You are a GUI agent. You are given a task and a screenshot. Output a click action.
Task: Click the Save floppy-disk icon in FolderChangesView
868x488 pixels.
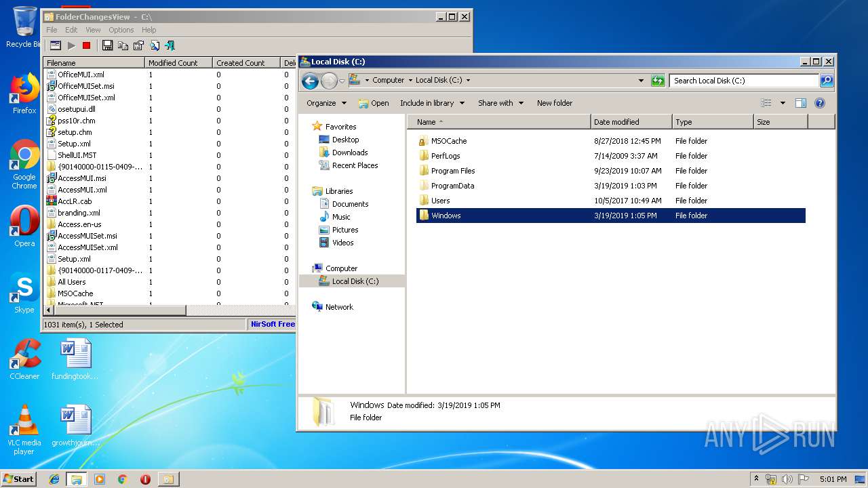pyautogui.click(x=107, y=45)
